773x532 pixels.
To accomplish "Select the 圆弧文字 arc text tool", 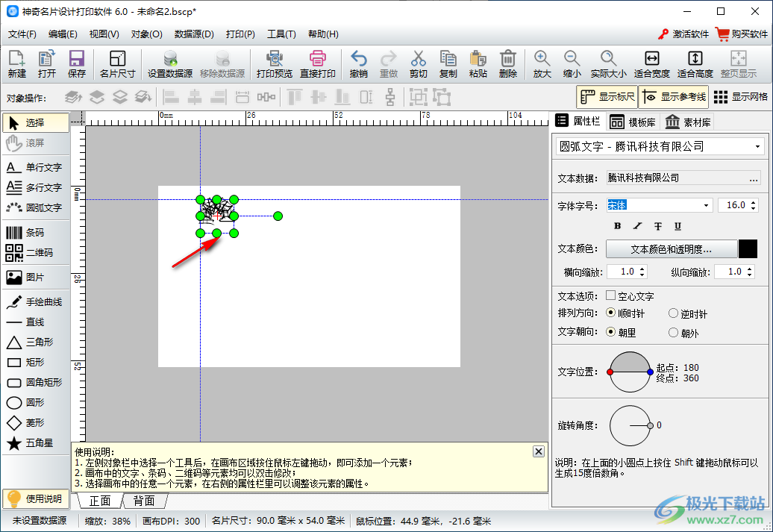I will (36, 208).
